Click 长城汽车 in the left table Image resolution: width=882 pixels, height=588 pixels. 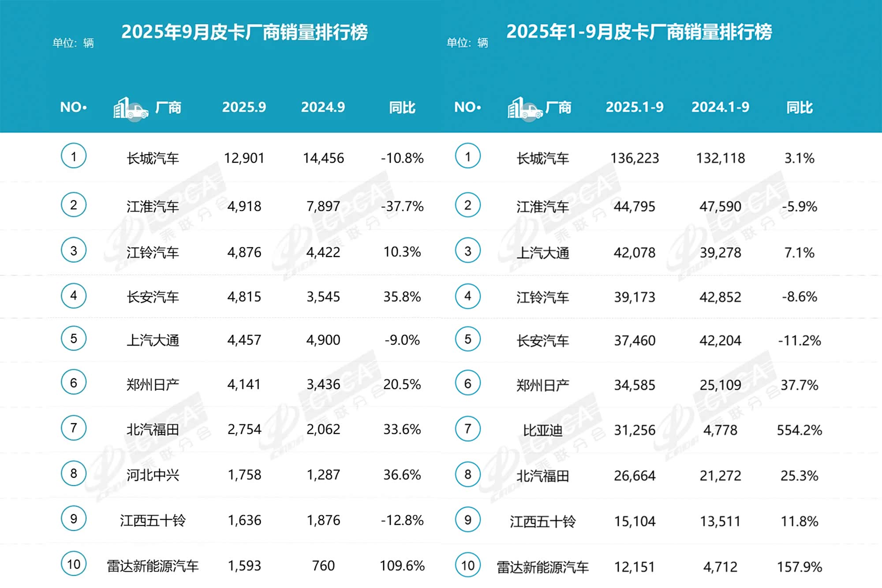click(153, 158)
